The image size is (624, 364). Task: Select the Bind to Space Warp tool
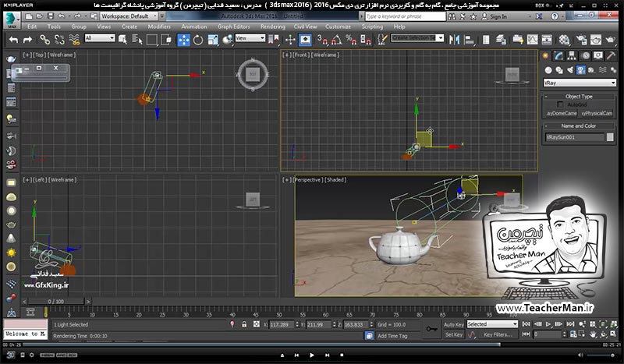coord(74,40)
